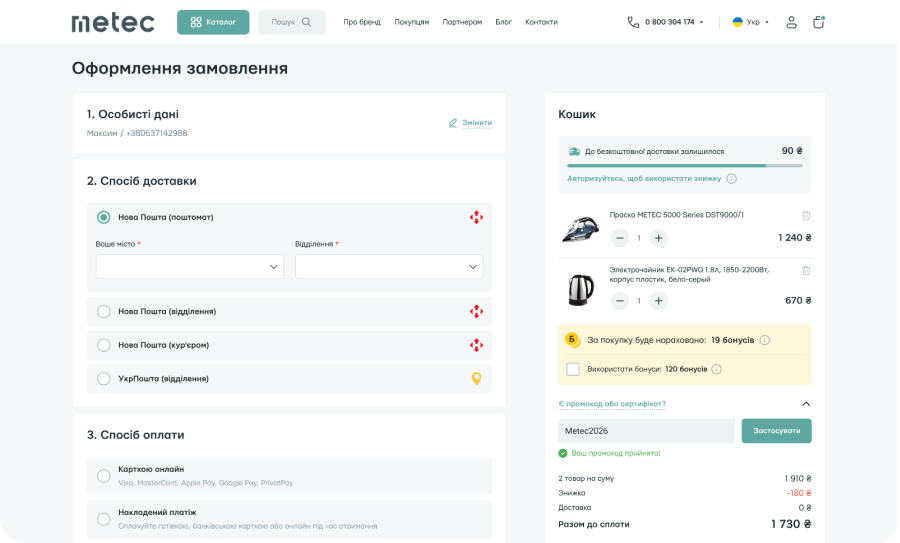This screenshot has height=543, width=900.
Task: Select Нова Пошта (поштомат) delivery option
Action: click(103, 218)
